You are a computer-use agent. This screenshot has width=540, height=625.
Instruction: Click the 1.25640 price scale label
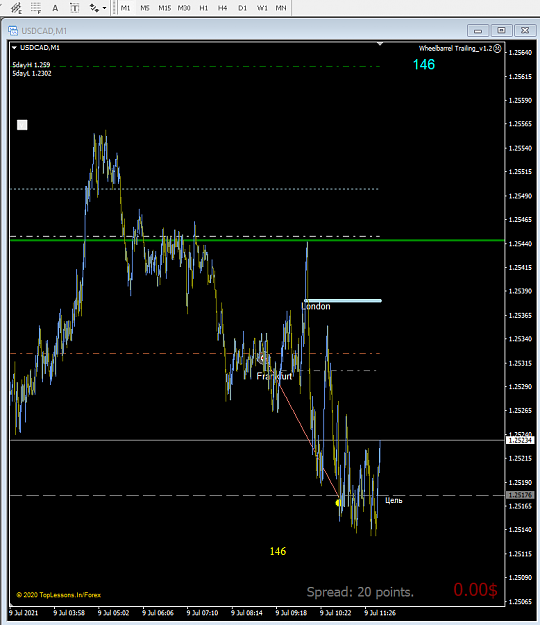(520, 53)
